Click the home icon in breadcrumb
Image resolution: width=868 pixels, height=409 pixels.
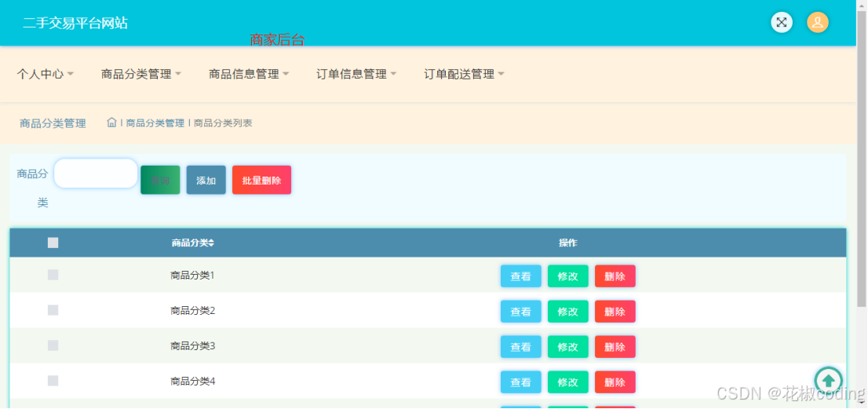111,122
